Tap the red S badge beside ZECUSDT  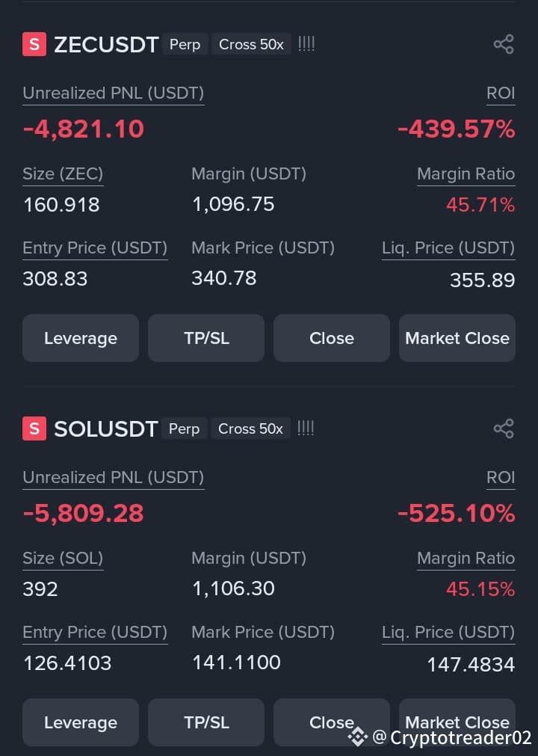pyautogui.click(x=34, y=44)
